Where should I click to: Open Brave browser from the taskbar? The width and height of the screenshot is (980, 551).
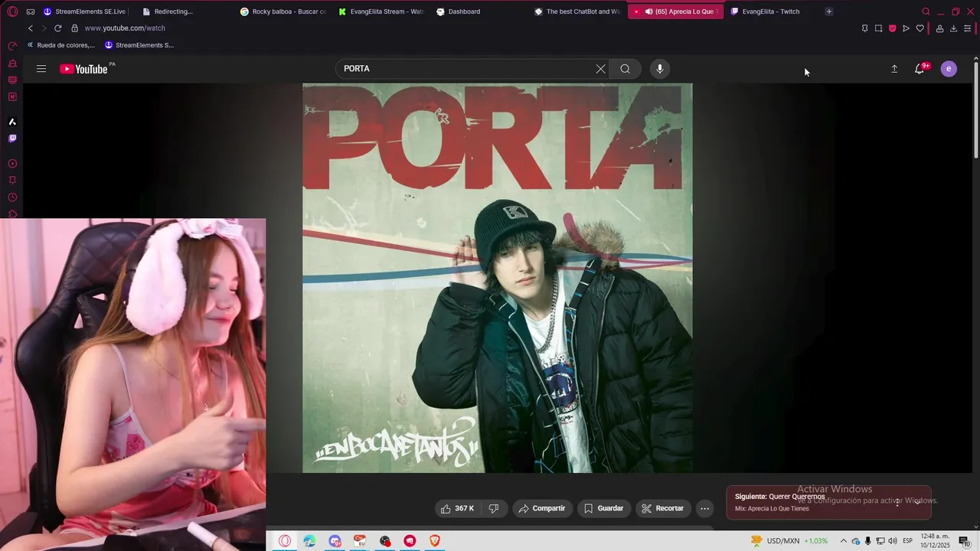pos(435,541)
